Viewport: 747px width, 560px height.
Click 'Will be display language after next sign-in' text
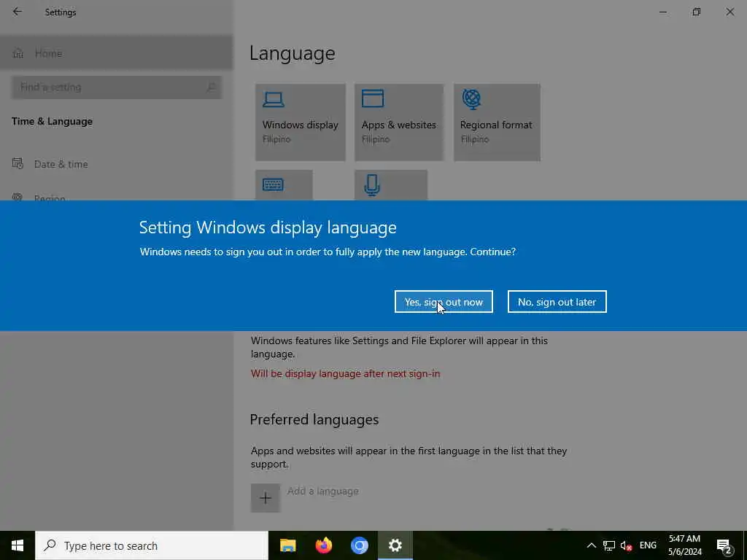click(x=345, y=374)
